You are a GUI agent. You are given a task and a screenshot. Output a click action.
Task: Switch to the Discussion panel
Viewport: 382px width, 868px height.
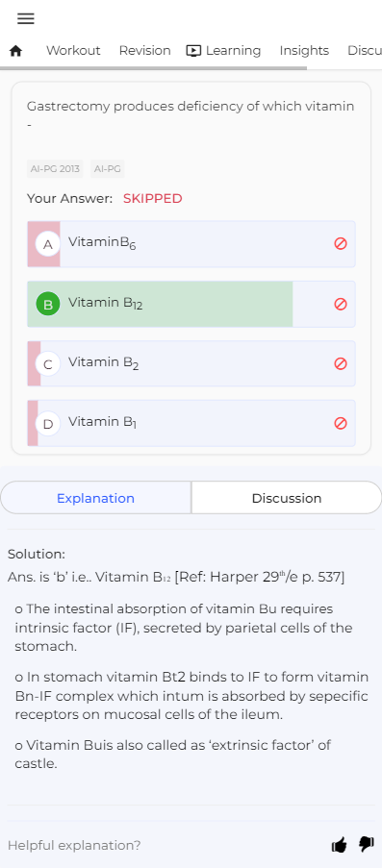287,498
